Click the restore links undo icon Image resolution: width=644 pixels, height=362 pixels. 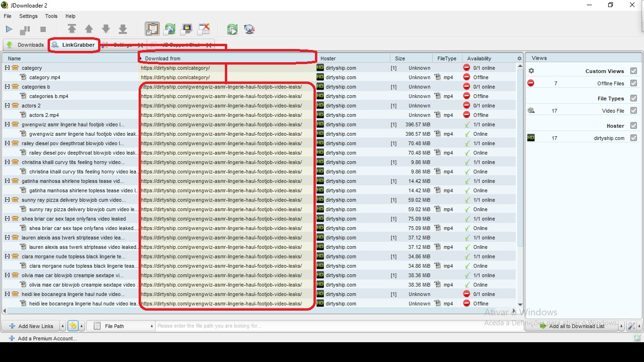(73, 326)
